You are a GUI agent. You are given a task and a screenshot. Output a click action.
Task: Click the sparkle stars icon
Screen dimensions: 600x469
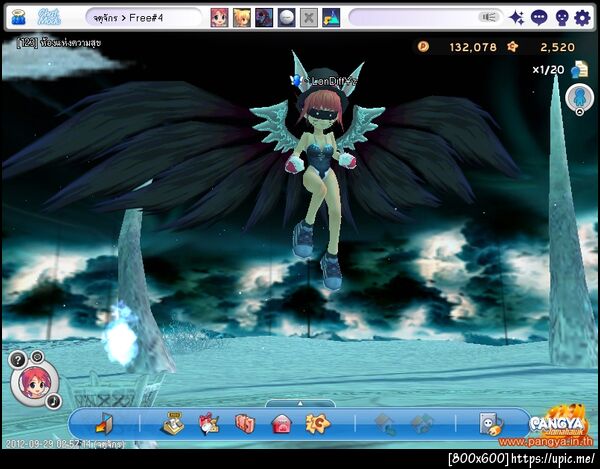tap(517, 18)
